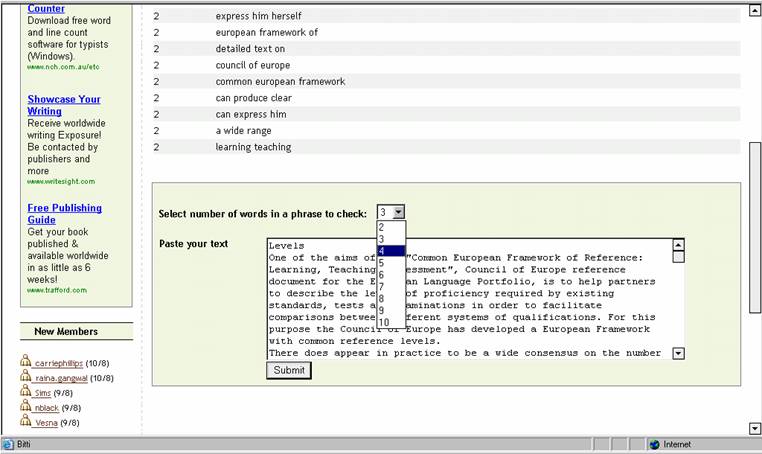Visit the www.nch.com.au/etc ad URL
This screenshot has height=454, width=762.
pos(63,67)
